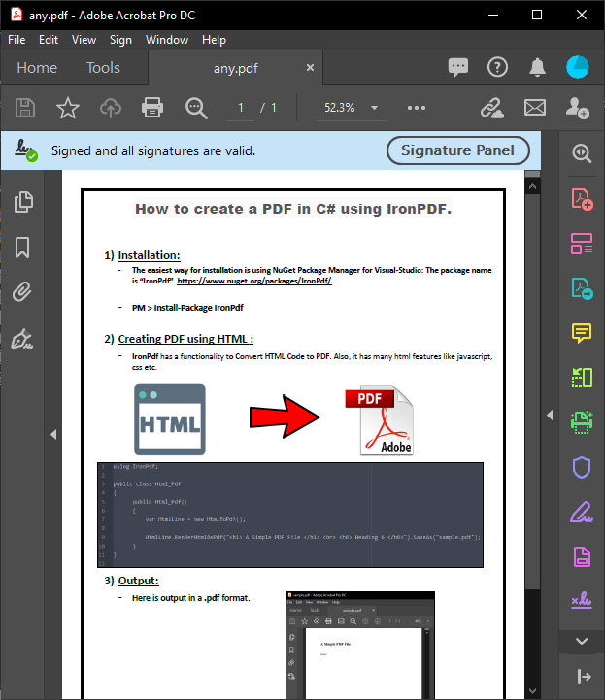Share a link using the chain-link icon
This screenshot has height=700, width=605.
[x=492, y=108]
